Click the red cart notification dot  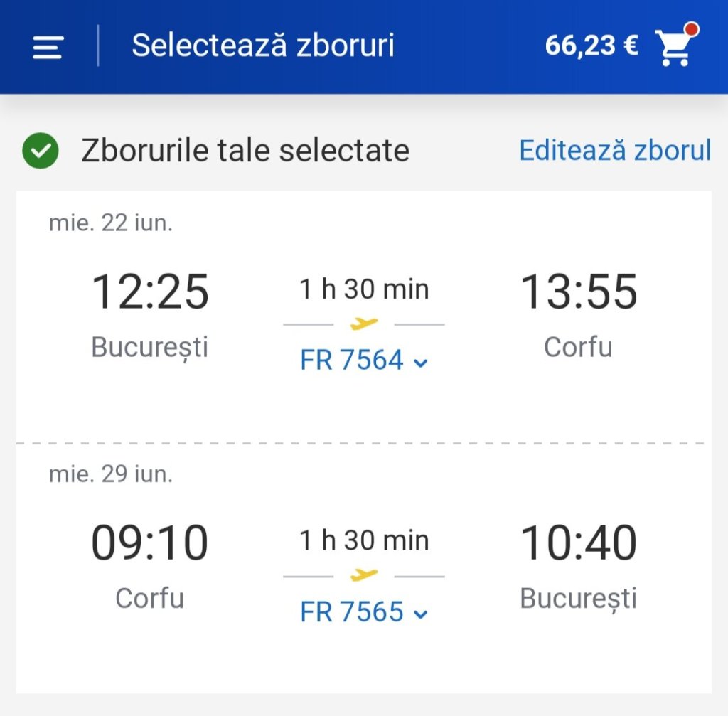pyautogui.click(x=691, y=30)
